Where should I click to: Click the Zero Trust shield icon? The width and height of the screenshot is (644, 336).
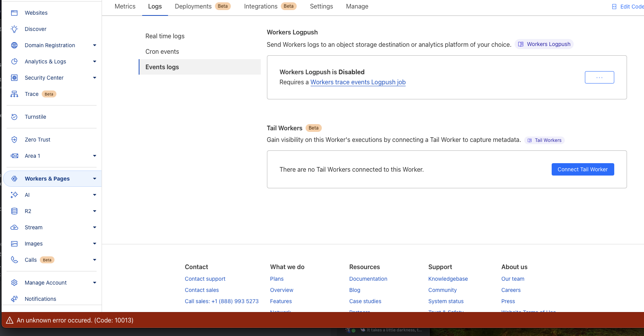(x=14, y=140)
